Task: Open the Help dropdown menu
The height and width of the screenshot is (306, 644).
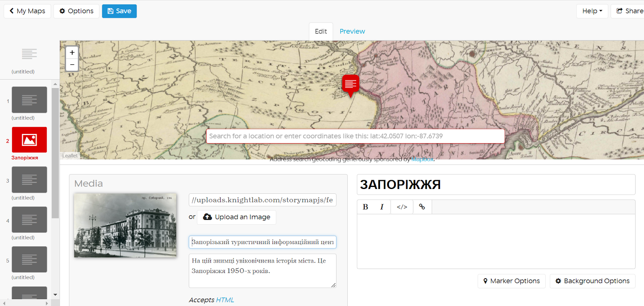Action: point(592,11)
